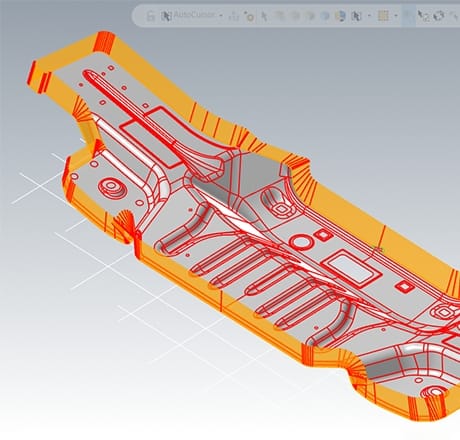Click the lock icon in selection toolbar
Image resolution: width=460 pixels, height=440 pixels.
(151, 16)
